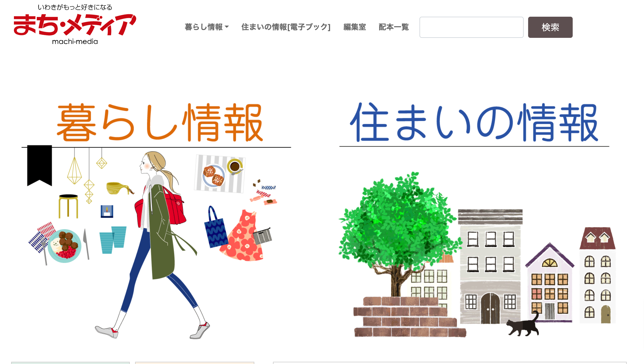Open 住まいの情報[電子ブック] menu item
Screen dimensions: 644x364
pos(286,27)
